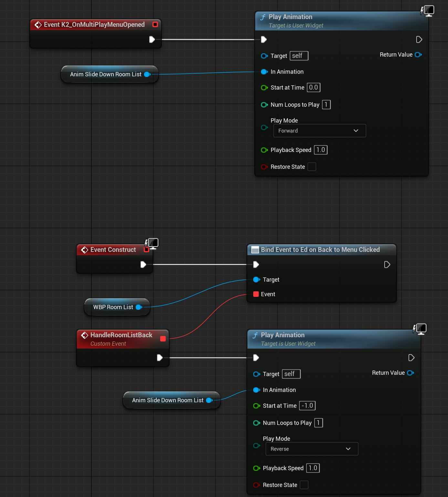
Task: Select the HandleRoomListBack custom event header
Action: tap(123, 339)
